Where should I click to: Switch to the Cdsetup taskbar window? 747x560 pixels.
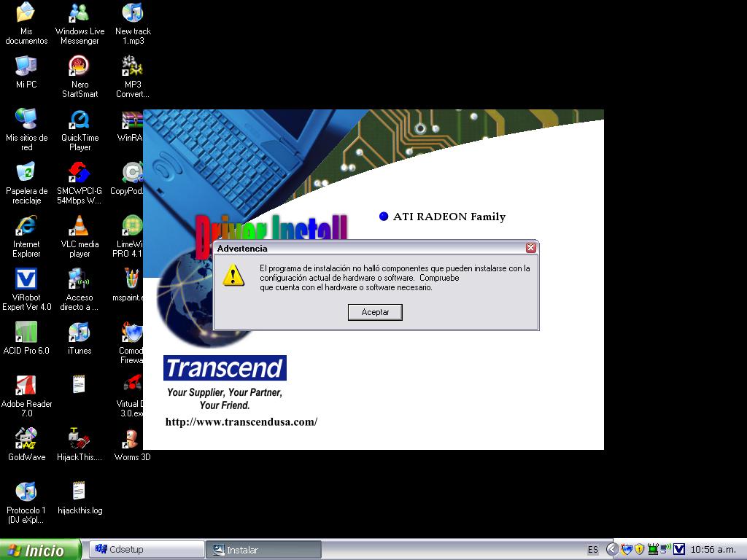[147, 550]
